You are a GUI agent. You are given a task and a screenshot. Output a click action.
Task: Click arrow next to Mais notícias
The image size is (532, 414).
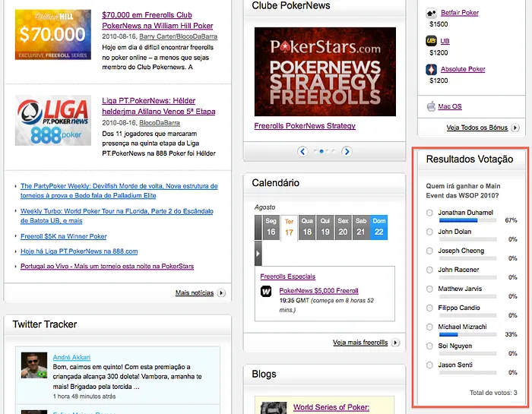pyautogui.click(x=222, y=292)
